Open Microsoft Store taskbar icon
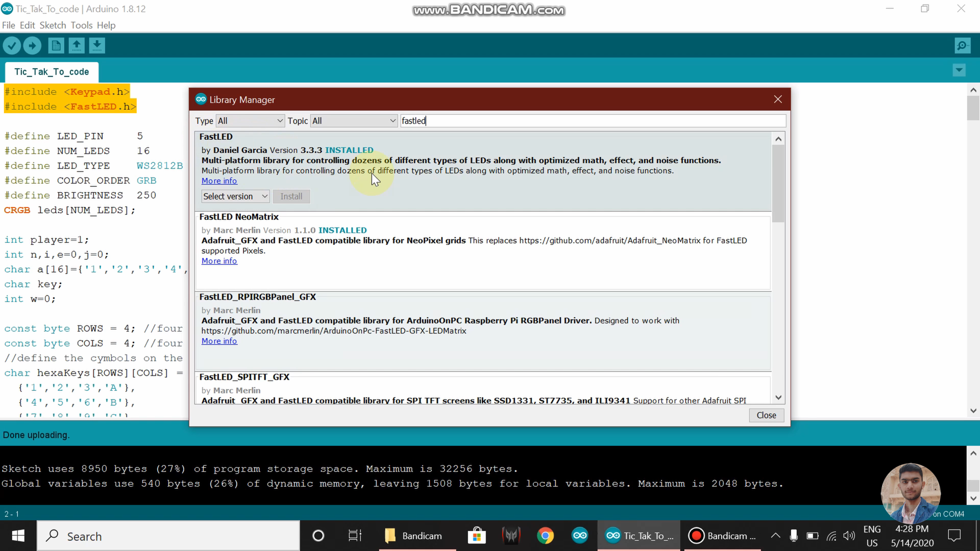The height and width of the screenshot is (551, 980). coord(477,536)
